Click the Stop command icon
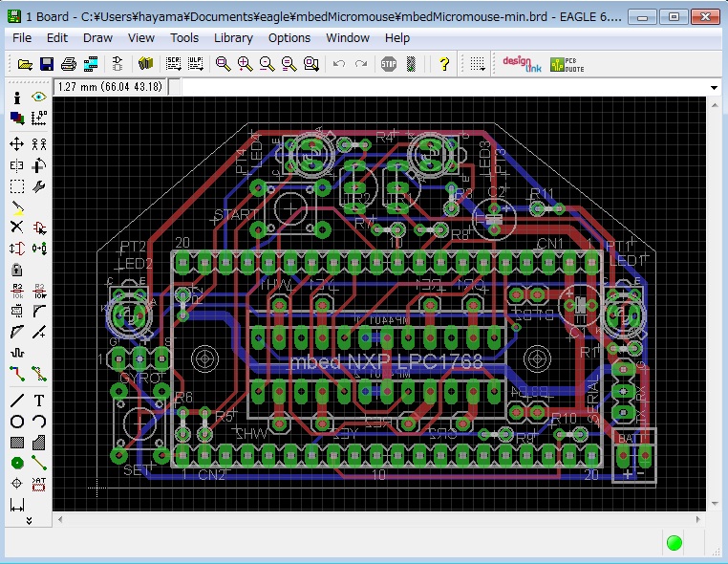This screenshot has width=728, height=564. tap(389, 64)
